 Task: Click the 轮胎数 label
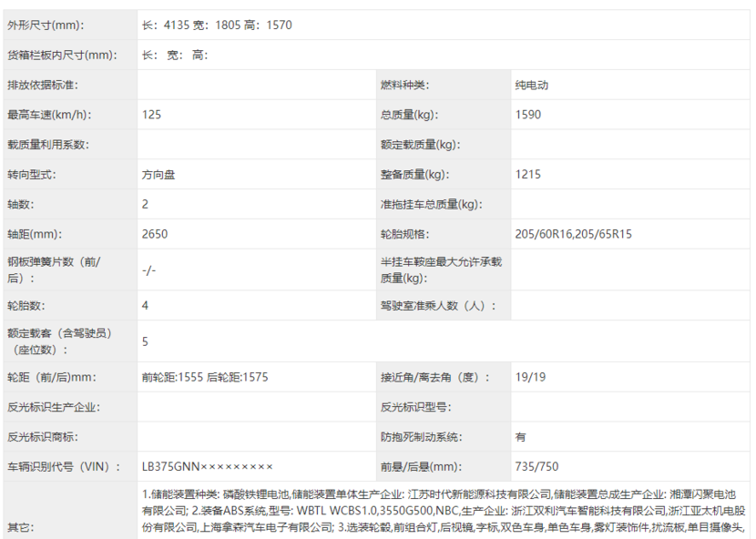tap(26, 306)
